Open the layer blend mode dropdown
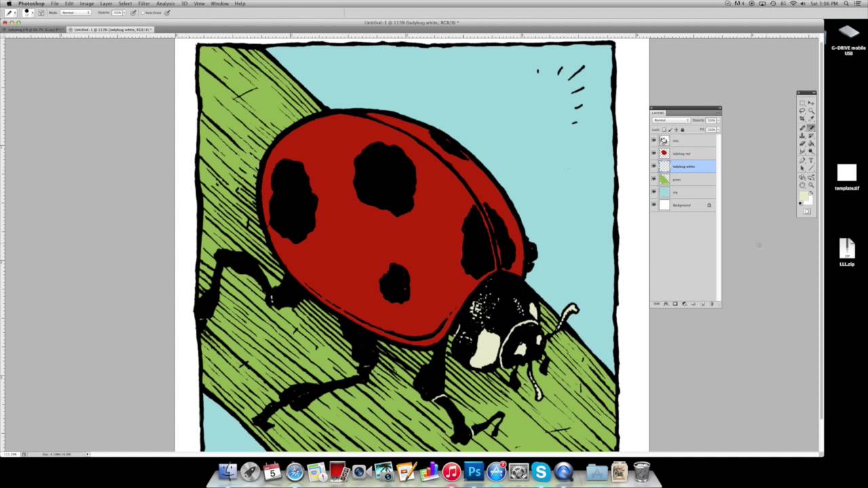Viewport: 868px width, 488px height. (x=671, y=120)
